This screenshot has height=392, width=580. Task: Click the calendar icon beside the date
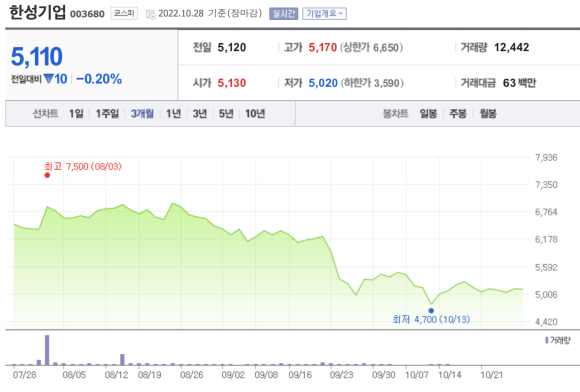151,14
